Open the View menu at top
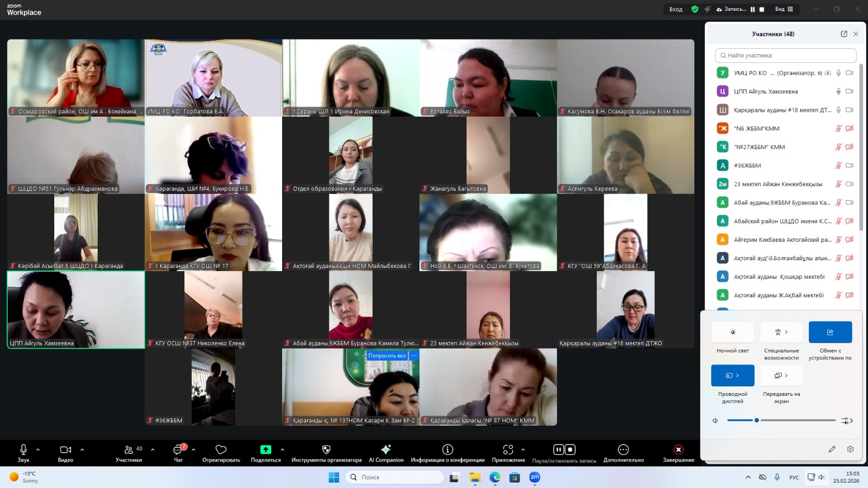Viewport: 868px width, 488px height. click(x=783, y=9)
